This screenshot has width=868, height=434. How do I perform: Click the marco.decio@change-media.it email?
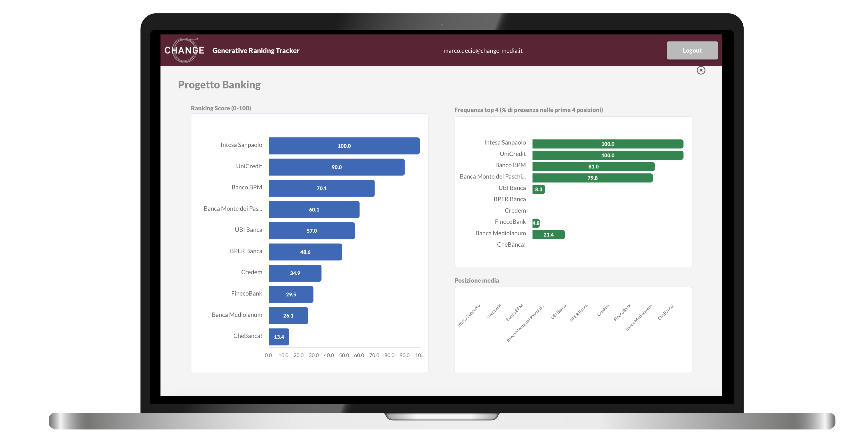coord(483,51)
